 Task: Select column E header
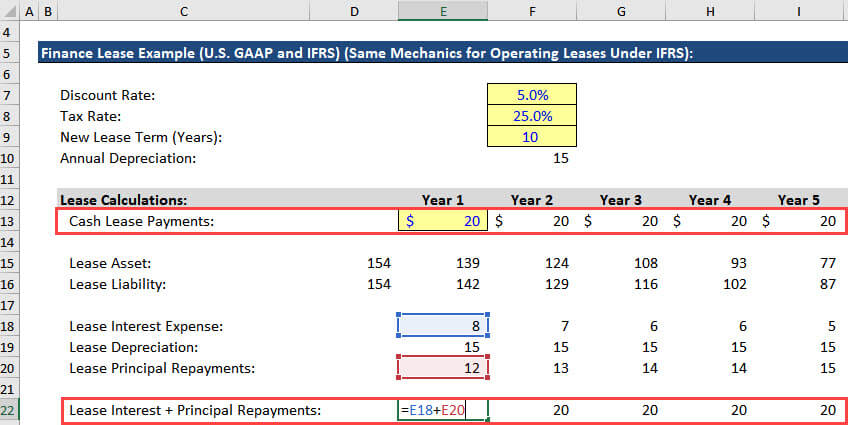pyautogui.click(x=443, y=11)
